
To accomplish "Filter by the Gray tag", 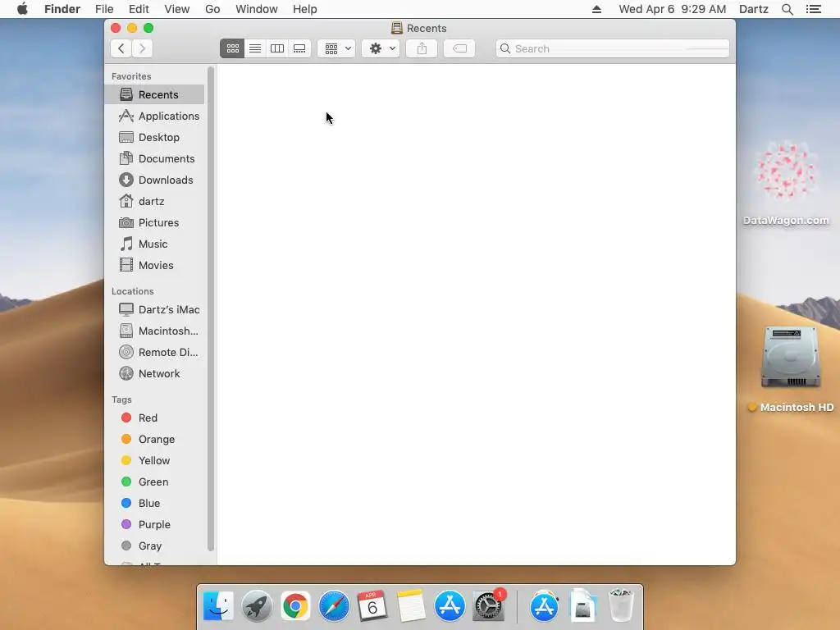I will (x=154, y=546).
